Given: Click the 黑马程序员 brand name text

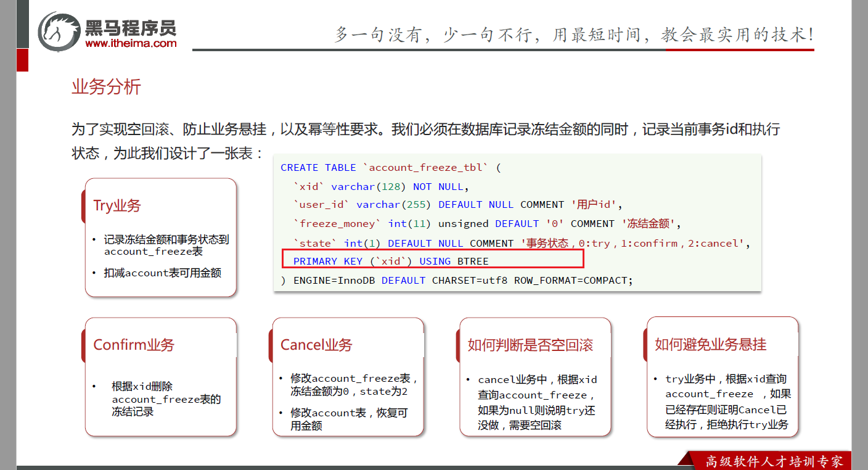Looking at the screenshot, I should coord(131,28).
